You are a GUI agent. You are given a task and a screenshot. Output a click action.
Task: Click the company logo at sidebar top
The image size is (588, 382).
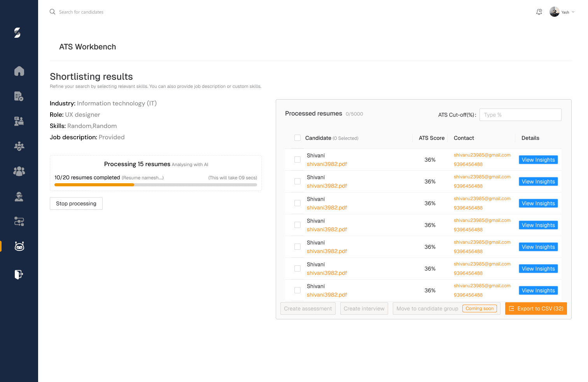17,33
